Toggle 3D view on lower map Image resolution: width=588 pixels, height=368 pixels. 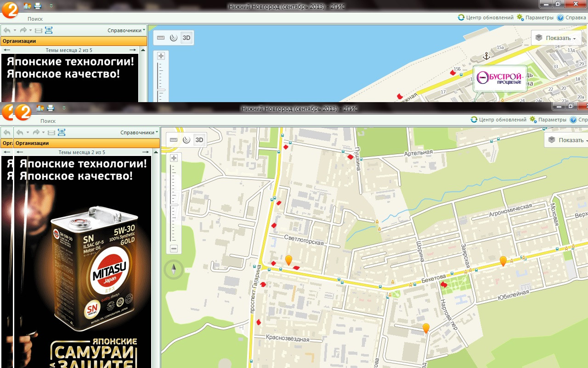coord(199,140)
